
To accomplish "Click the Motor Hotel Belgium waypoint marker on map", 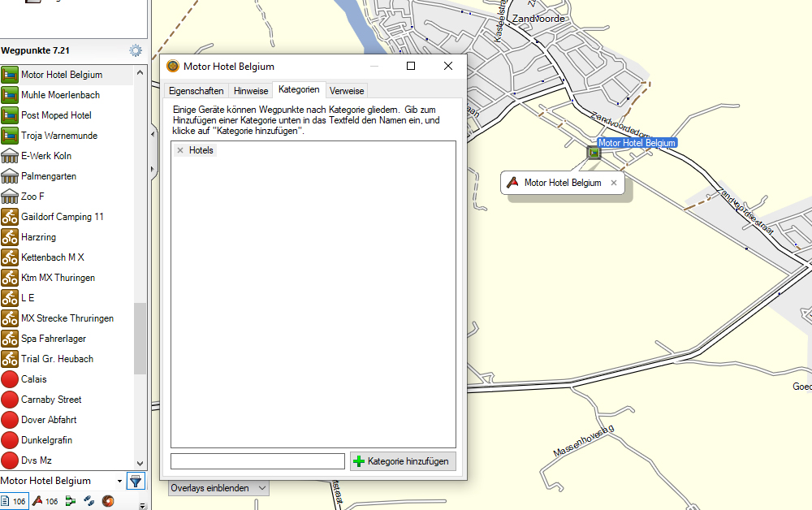I will 594,152.
